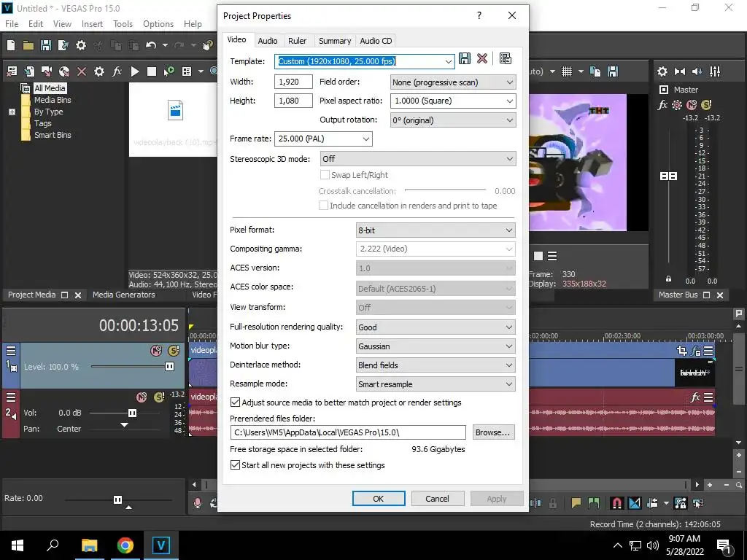This screenshot has height=560, width=747.
Task: Open the Motion blur type dropdown
Action: [508, 346]
